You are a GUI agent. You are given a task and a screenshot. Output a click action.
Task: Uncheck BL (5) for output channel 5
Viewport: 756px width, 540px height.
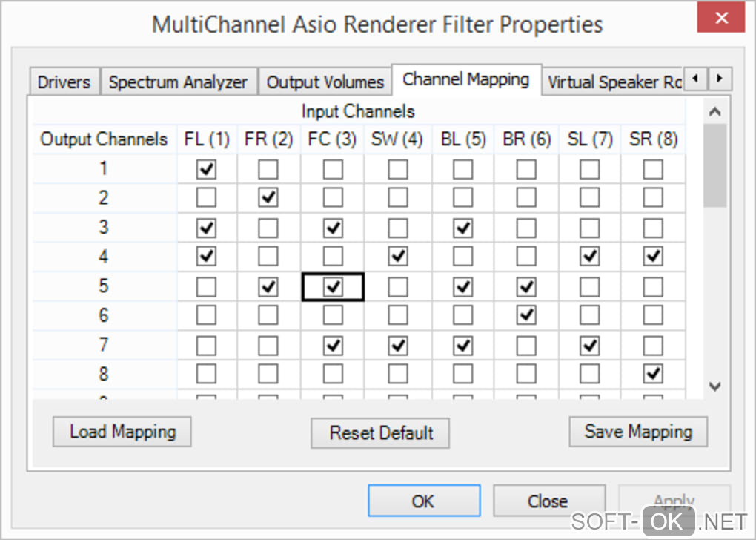[462, 287]
